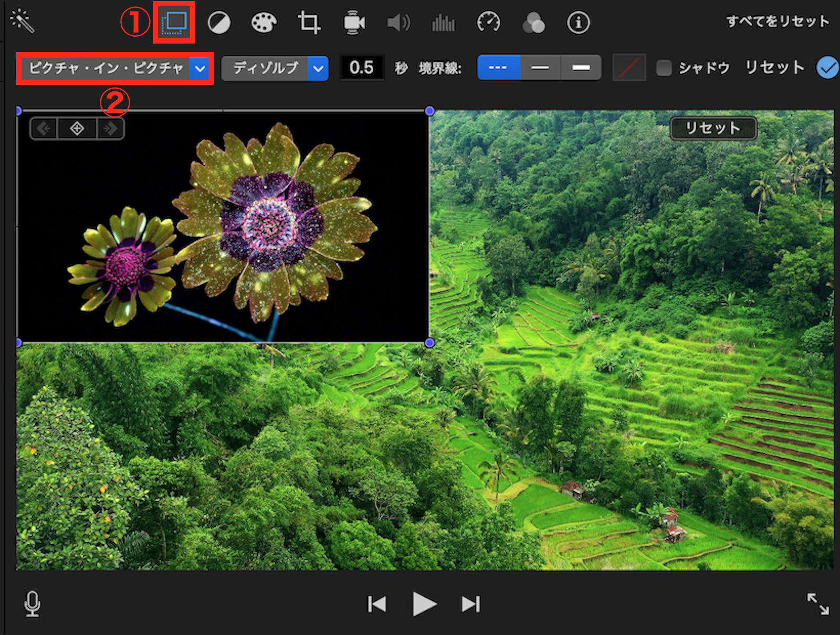Select the video overlay settings icon
This screenshot has height=635, width=840.
pos(174,23)
